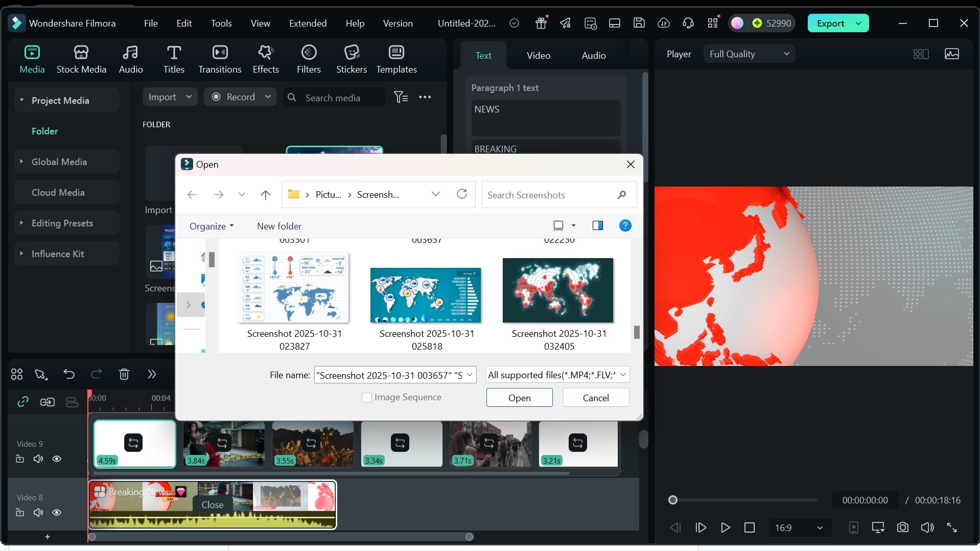Click the gift rewards icon

click(541, 23)
